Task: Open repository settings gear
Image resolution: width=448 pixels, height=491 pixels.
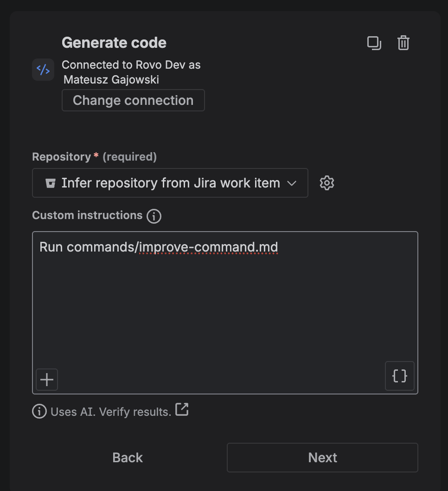Action: pos(327,183)
